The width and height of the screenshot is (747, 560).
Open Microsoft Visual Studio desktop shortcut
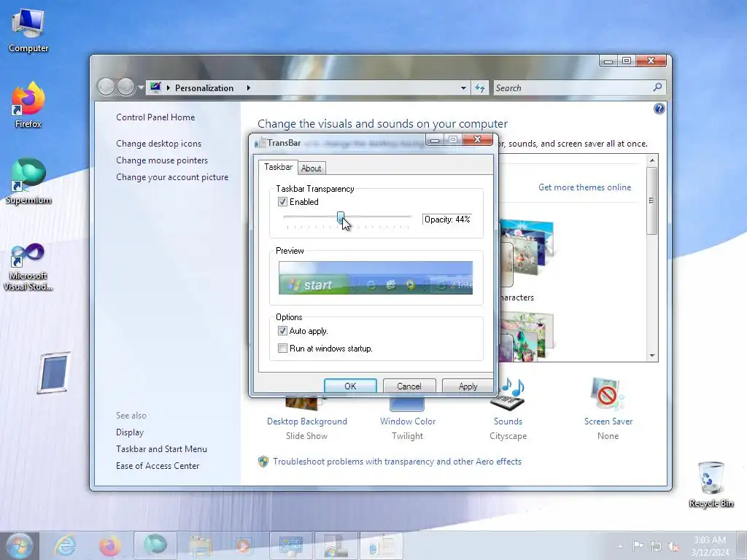pyautogui.click(x=28, y=267)
